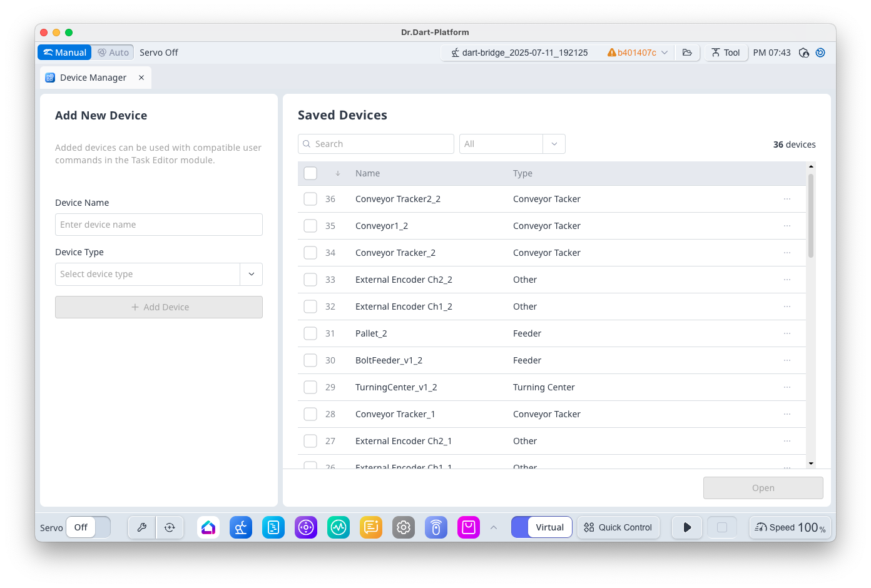Launch the blue robot arm module
The height and width of the screenshot is (588, 871).
tap(241, 527)
